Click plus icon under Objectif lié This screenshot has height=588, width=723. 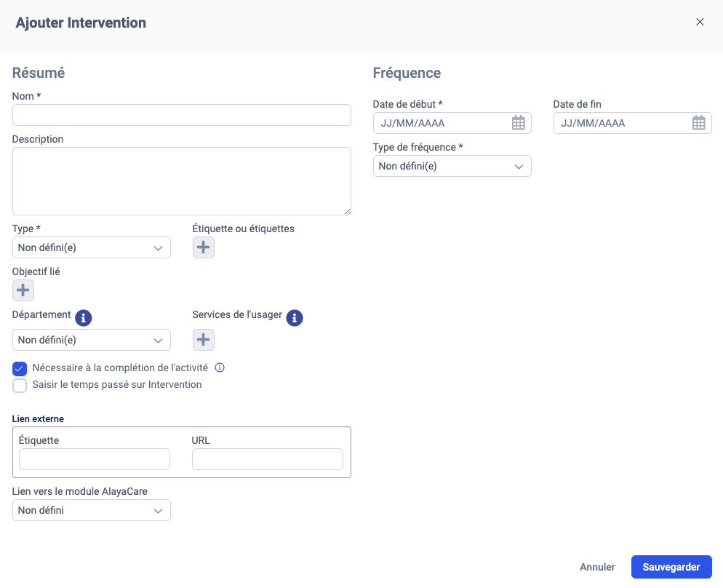(23, 290)
